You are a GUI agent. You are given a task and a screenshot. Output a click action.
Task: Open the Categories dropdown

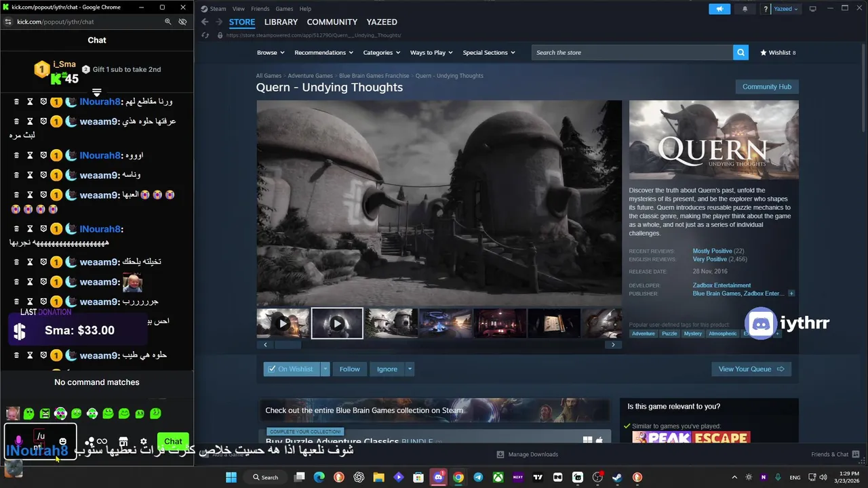click(382, 52)
